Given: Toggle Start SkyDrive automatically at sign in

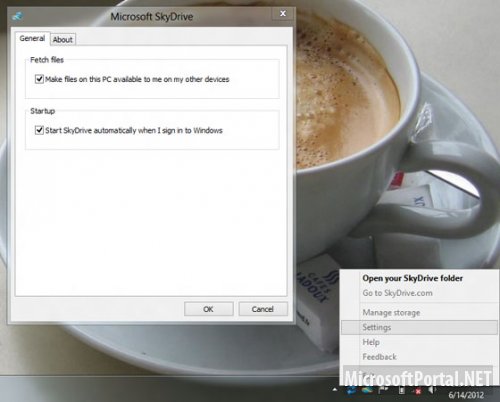Looking at the screenshot, I should (39, 130).
